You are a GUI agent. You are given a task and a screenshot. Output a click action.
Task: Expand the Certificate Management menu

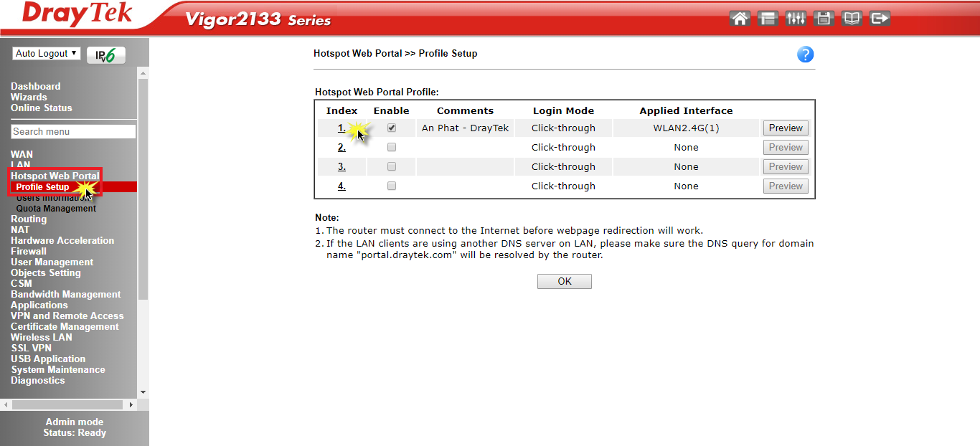point(65,326)
